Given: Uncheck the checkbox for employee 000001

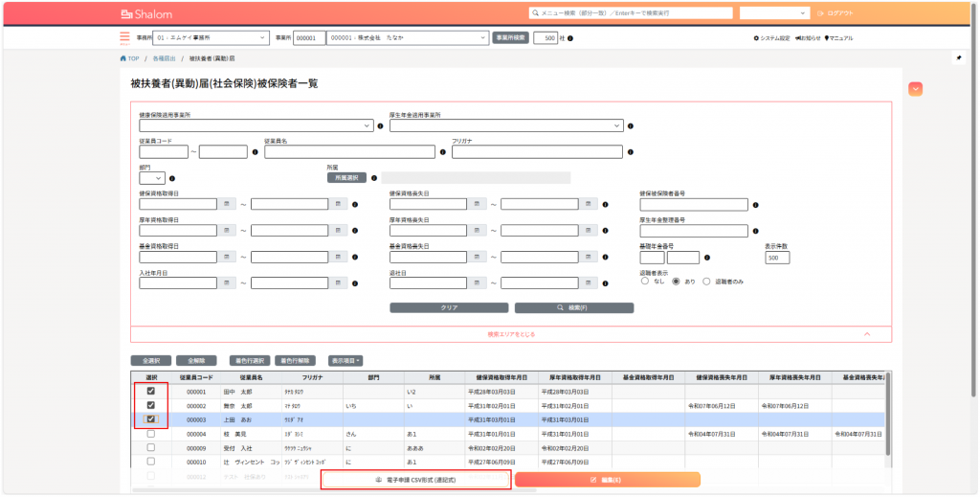Looking at the screenshot, I should (x=150, y=392).
